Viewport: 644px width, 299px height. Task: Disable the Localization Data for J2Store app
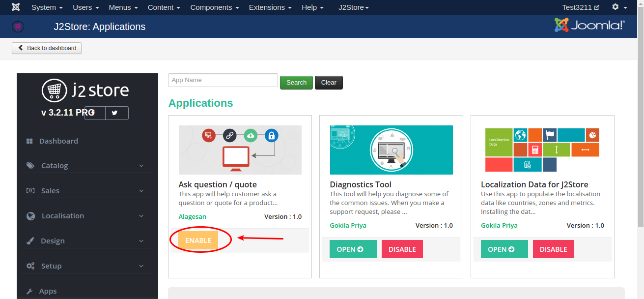[553, 249]
